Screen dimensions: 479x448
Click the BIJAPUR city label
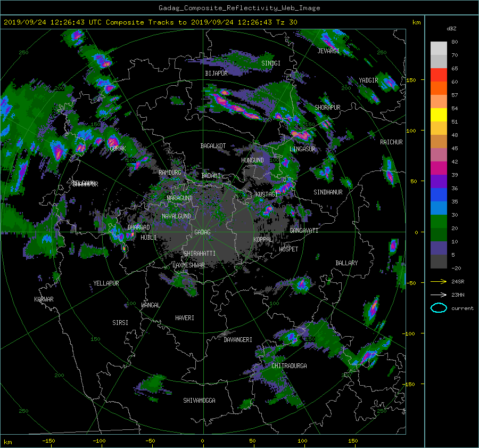tap(216, 74)
